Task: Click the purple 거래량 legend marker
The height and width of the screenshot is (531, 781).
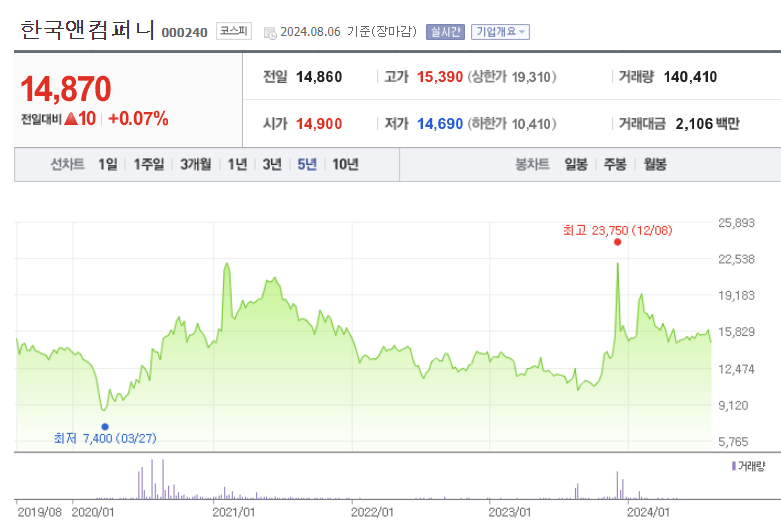Action: pyautogui.click(x=734, y=466)
